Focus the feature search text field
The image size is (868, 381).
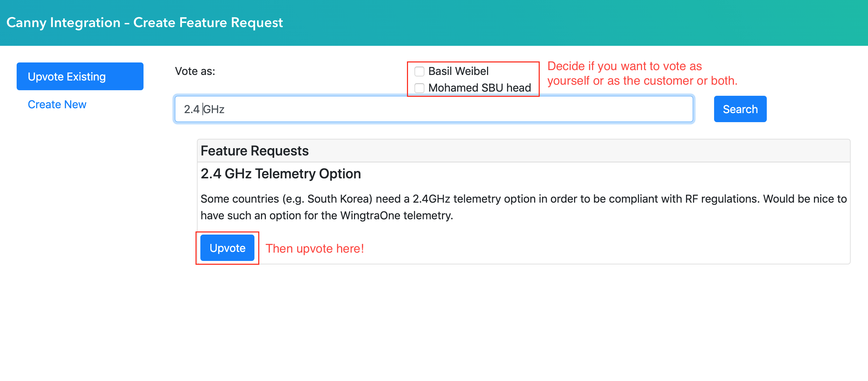tap(433, 109)
